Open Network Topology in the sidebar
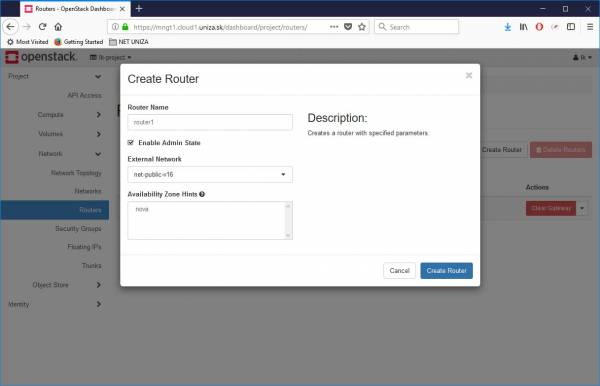 click(x=77, y=173)
